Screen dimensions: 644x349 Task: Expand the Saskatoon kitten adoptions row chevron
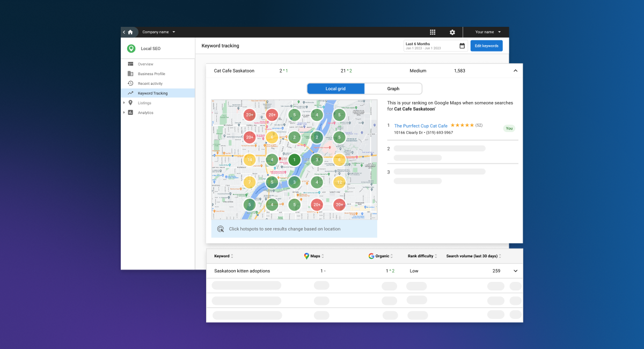pos(516,271)
